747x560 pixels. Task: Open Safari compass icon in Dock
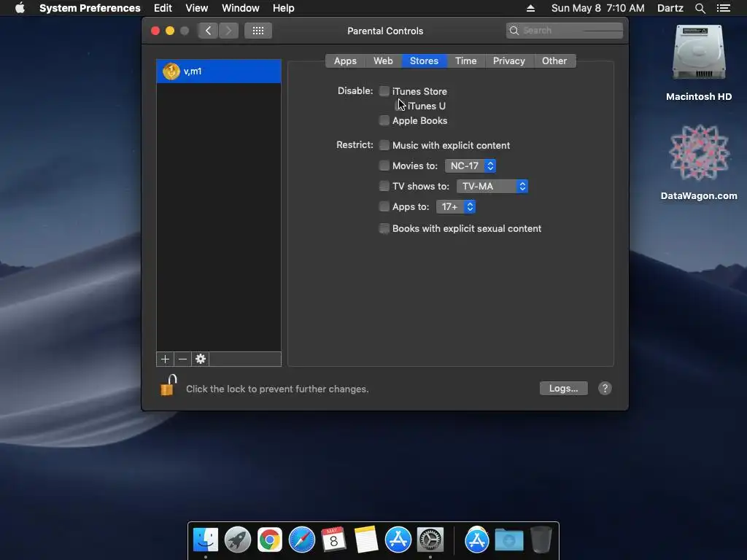(x=301, y=540)
